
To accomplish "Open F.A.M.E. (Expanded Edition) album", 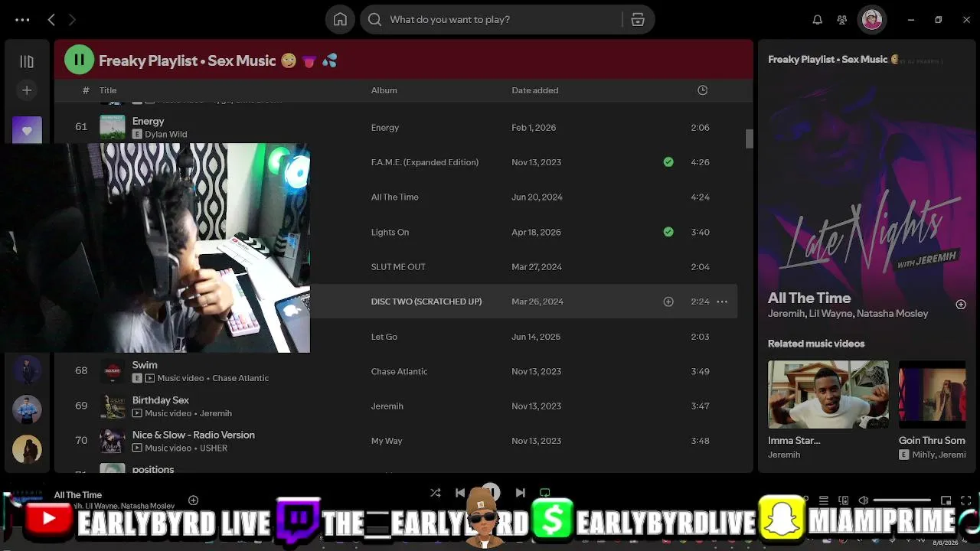I will [x=425, y=162].
